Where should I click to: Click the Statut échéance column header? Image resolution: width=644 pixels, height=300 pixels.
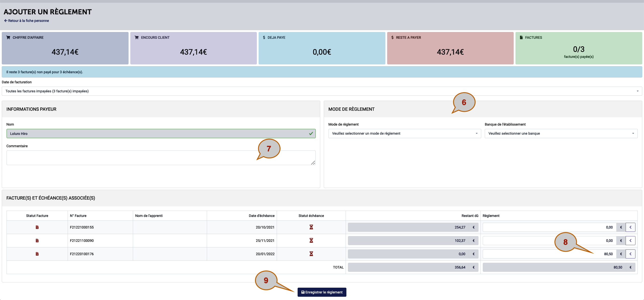coord(311,216)
